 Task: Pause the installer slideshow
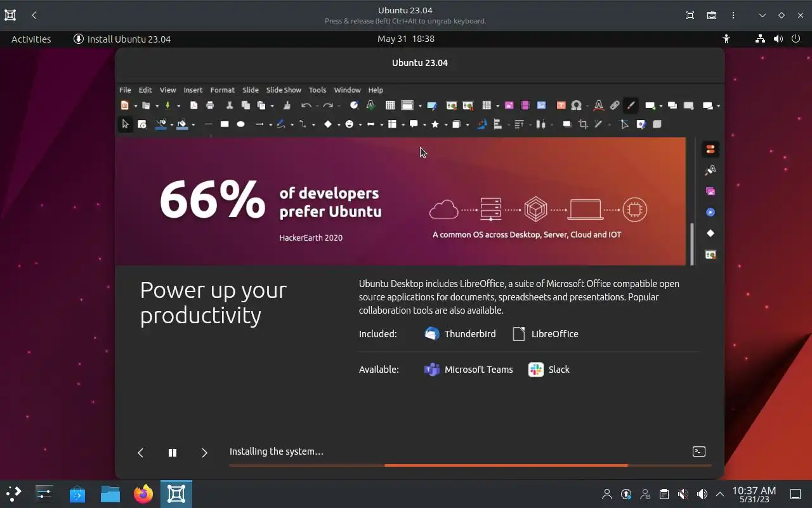coord(172,453)
